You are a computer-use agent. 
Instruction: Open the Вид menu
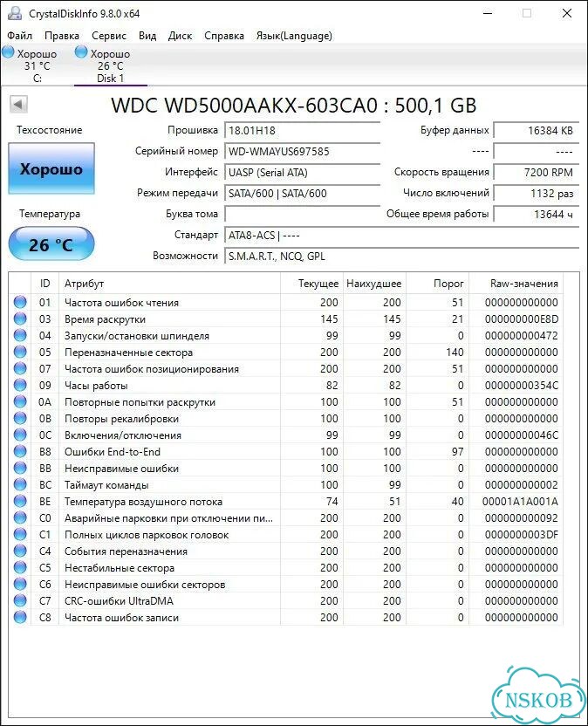(x=147, y=36)
